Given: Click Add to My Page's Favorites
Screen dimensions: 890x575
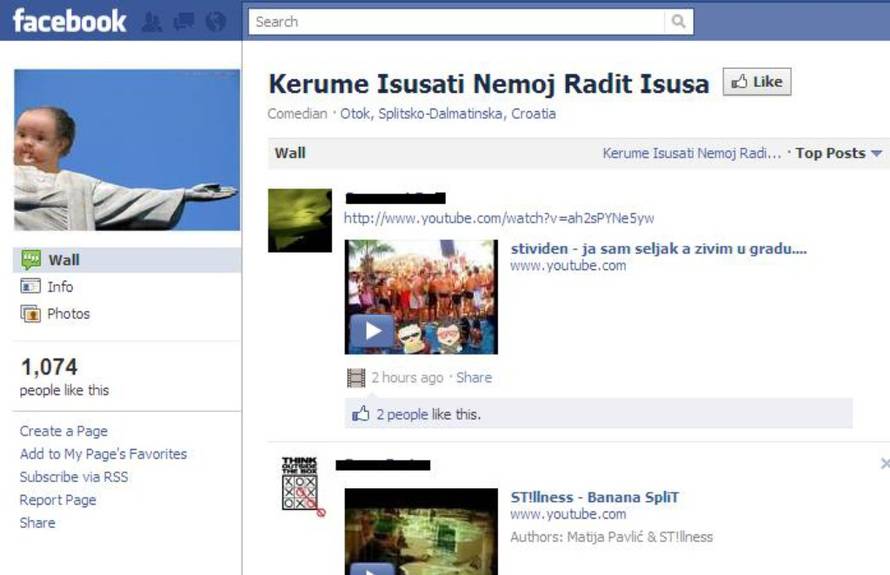Looking at the screenshot, I should point(103,454).
